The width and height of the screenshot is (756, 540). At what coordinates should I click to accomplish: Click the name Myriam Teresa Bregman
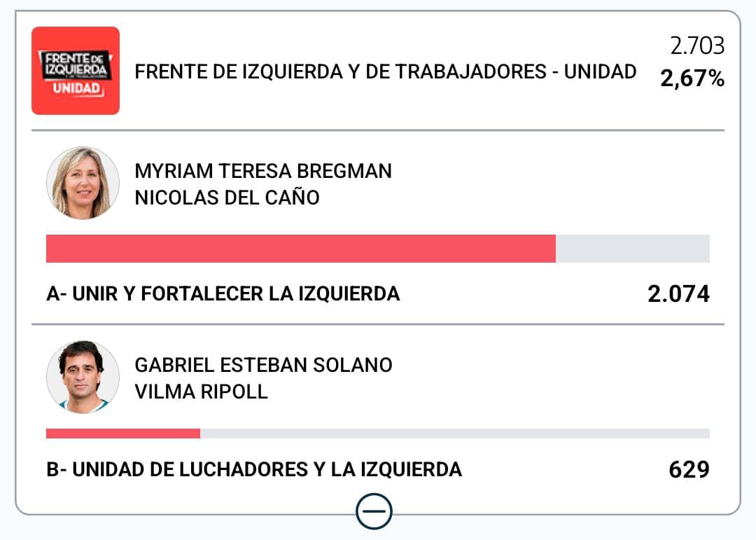pyautogui.click(x=263, y=171)
